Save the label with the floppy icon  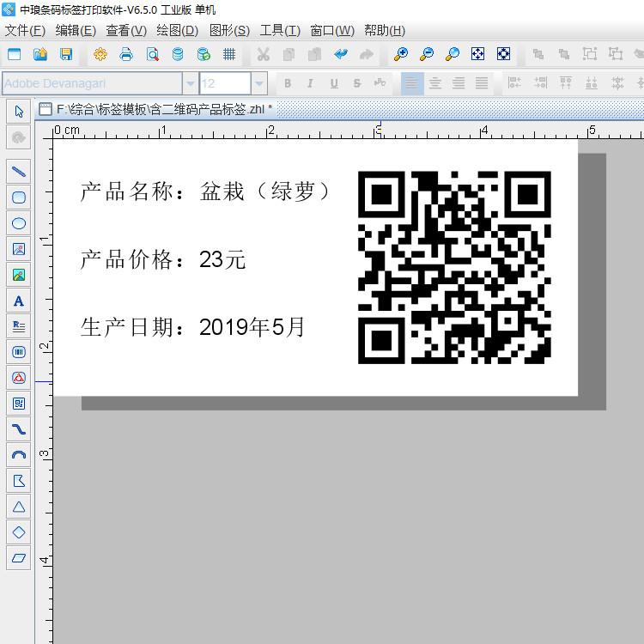tap(66, 54)
